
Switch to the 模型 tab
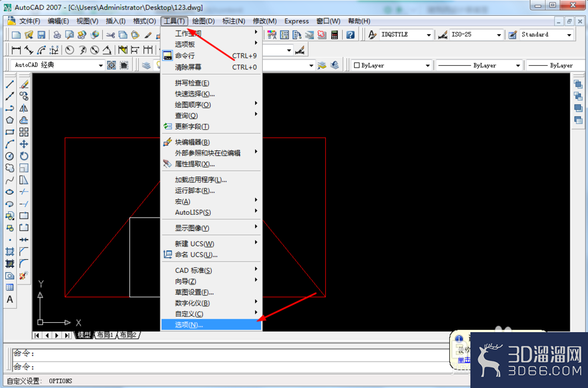[x=84, y=335]
